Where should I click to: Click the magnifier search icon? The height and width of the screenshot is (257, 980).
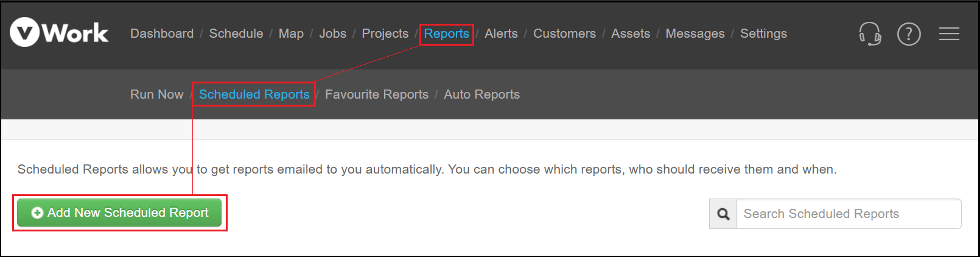[x=723, y=214]
